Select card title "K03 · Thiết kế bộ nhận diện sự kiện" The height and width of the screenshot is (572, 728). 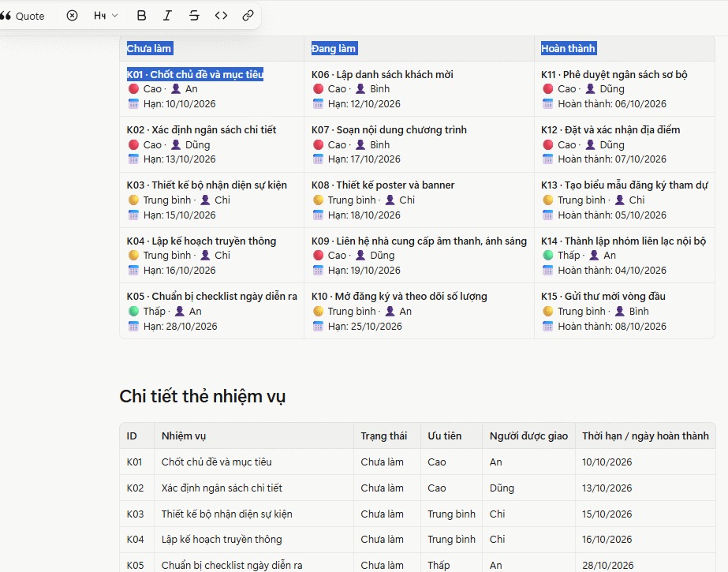[x=207, y=185]
